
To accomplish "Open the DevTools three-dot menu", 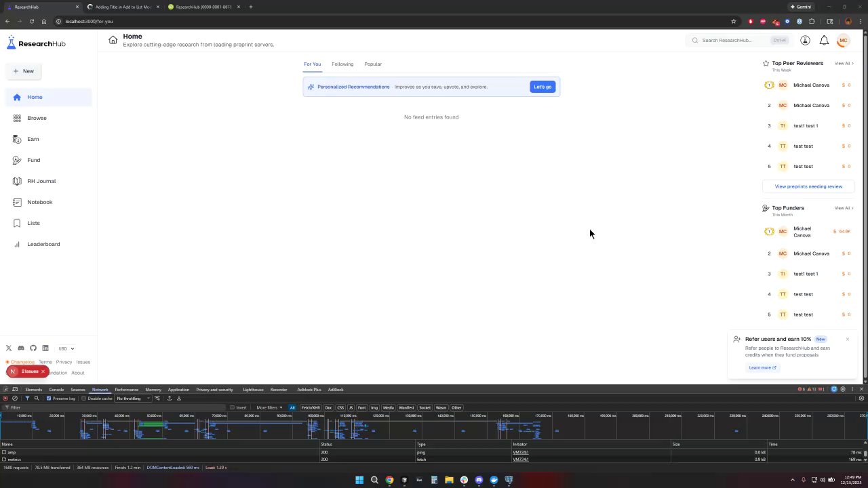I will [x=852, y=390].
